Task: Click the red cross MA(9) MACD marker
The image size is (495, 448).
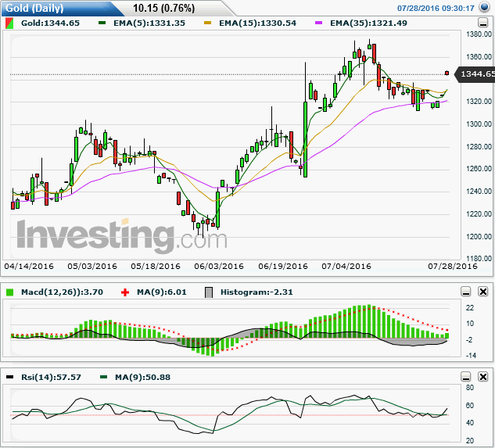Action: point(125,292)
